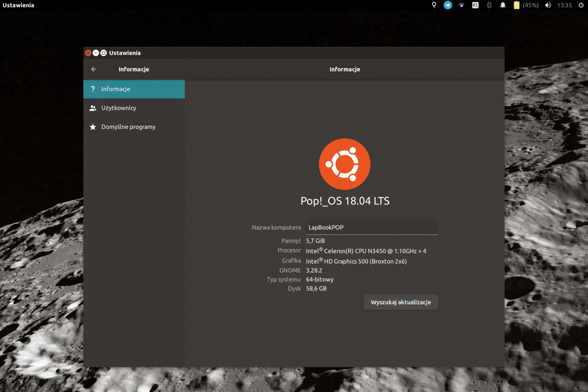Screen dimensions: 588x392
Task: Open the Ustawienia app menu in top bar
Action: (19, 5)
